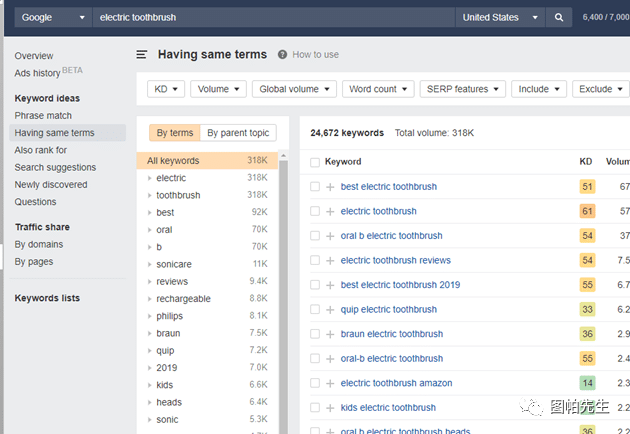Click plus icon next to kids electric toothbrush

tap(330, 408)
